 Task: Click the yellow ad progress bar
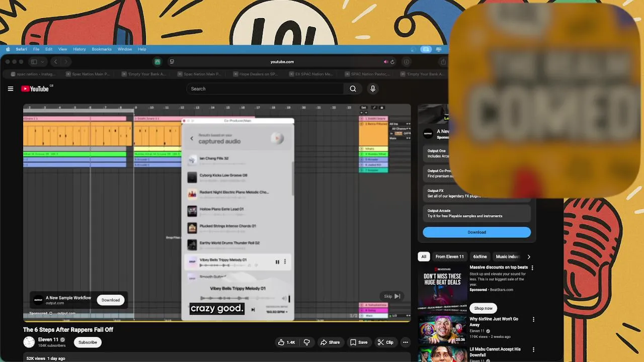click(217, 321)
